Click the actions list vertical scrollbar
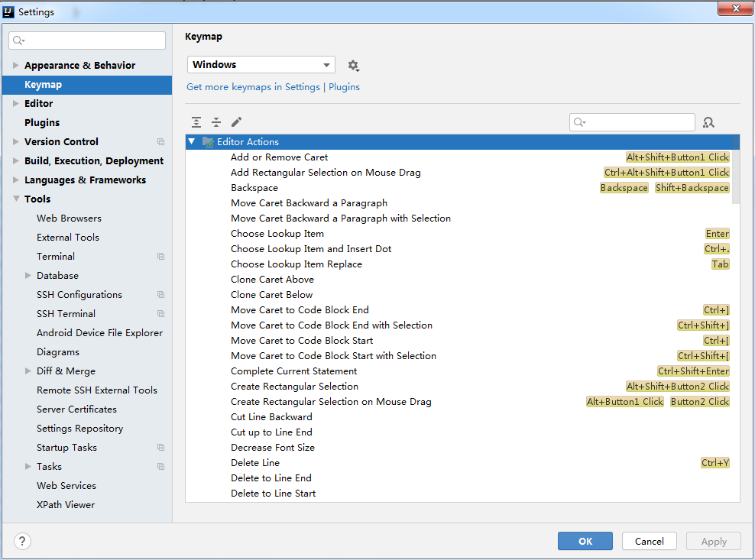Image resolution: width=755 pixels, height=560 pixels. (x=736, y=169)
